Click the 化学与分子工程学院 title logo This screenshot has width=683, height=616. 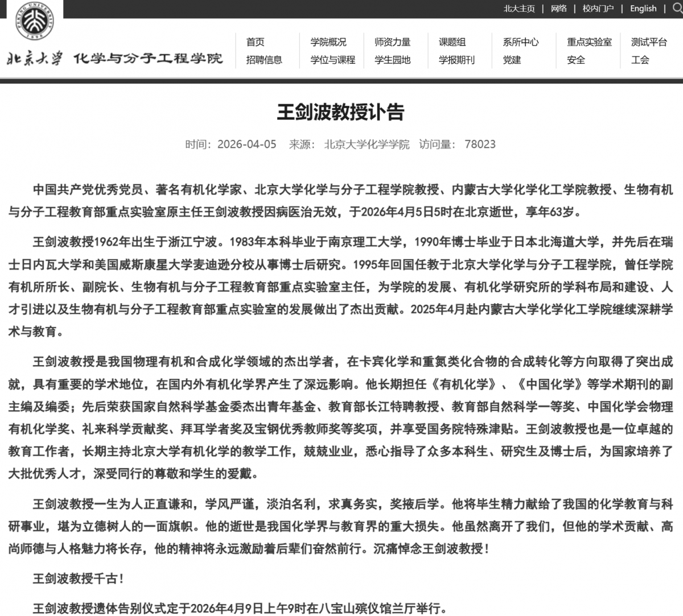tap(148, 59)
